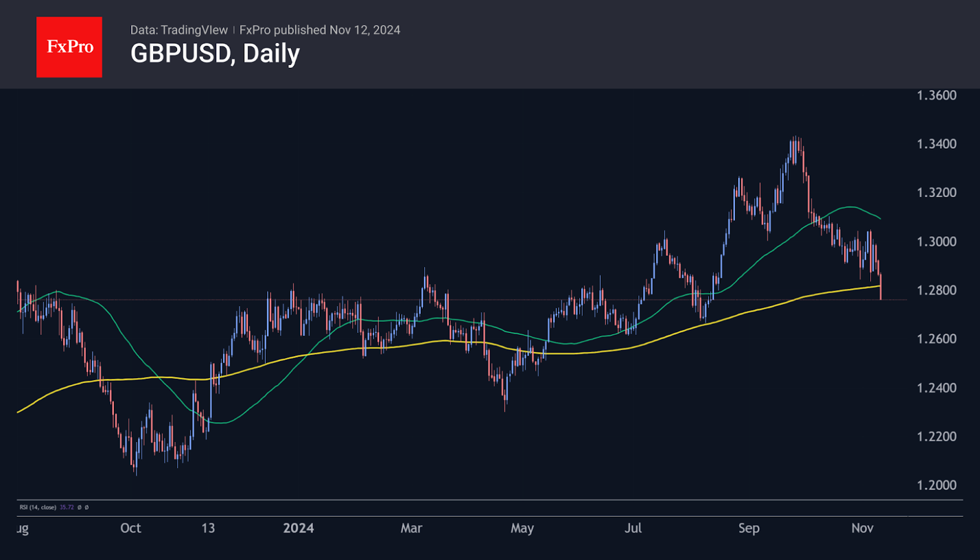Click the red FxPro logo

click(69, 47)
